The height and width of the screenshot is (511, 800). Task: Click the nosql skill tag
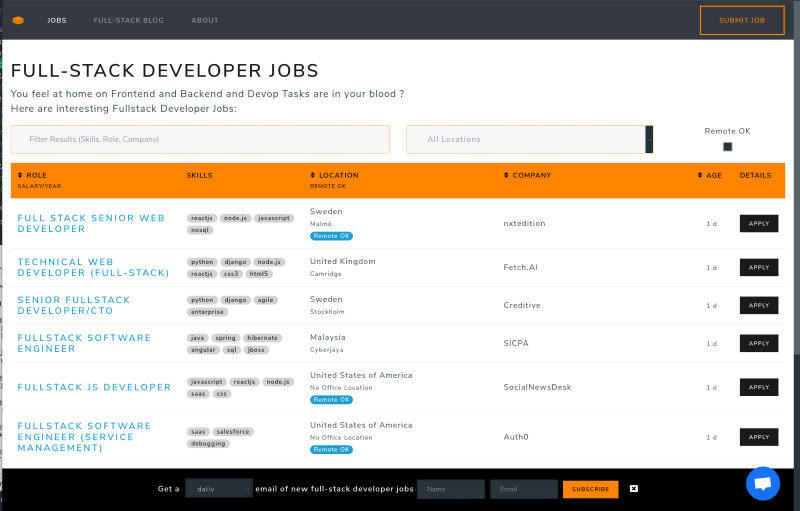coord(200,230)
